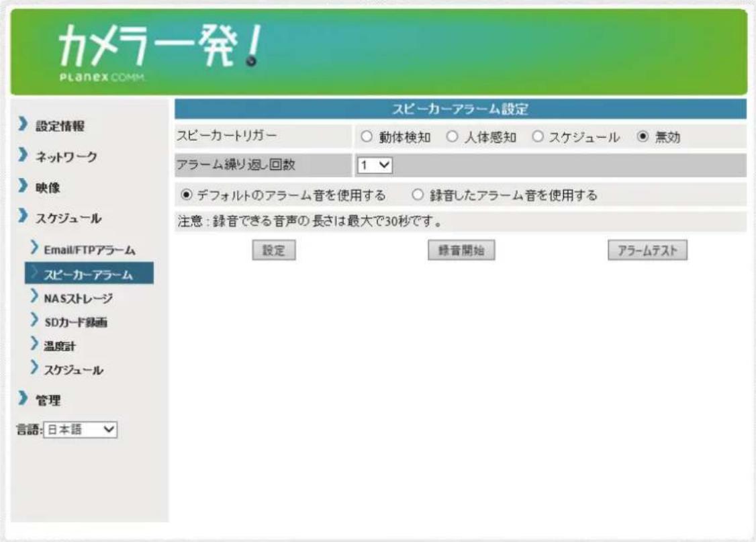This screenshot has width=756, height=542.
Task: Click the arrow icon beside 管理
Action: [23, 398]
